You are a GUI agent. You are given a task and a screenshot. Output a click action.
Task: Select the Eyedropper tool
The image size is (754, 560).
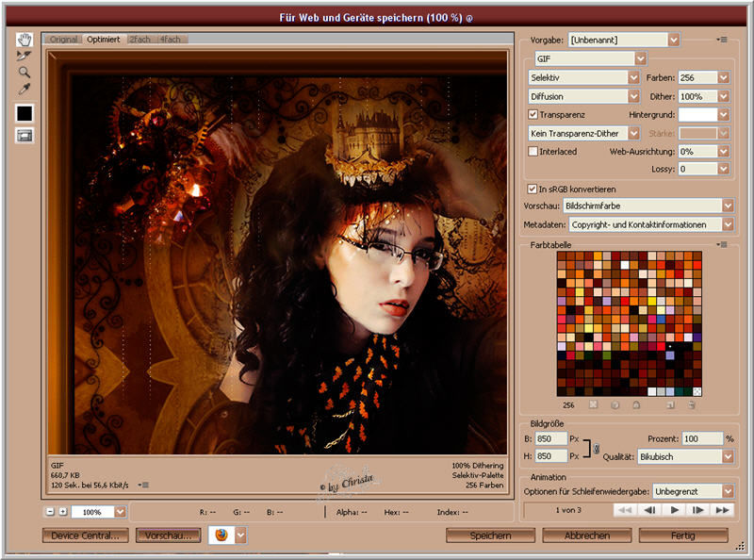pyautogui.click(x=25, y=89)
